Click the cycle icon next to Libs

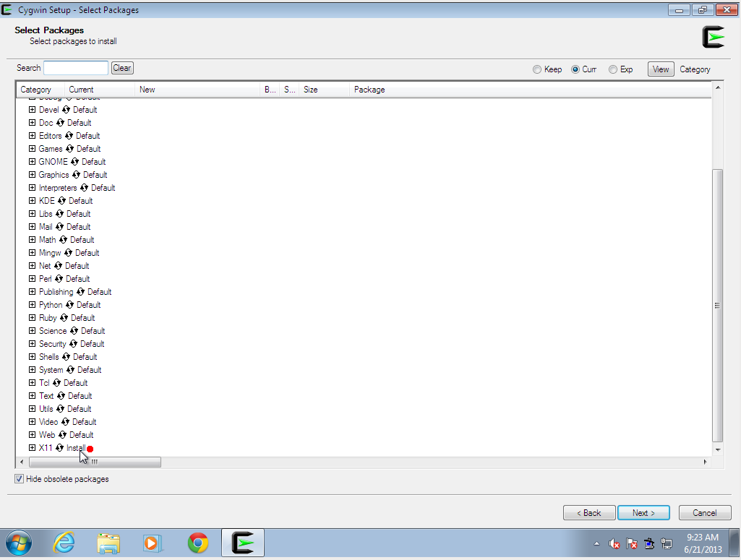pos(59,213)
